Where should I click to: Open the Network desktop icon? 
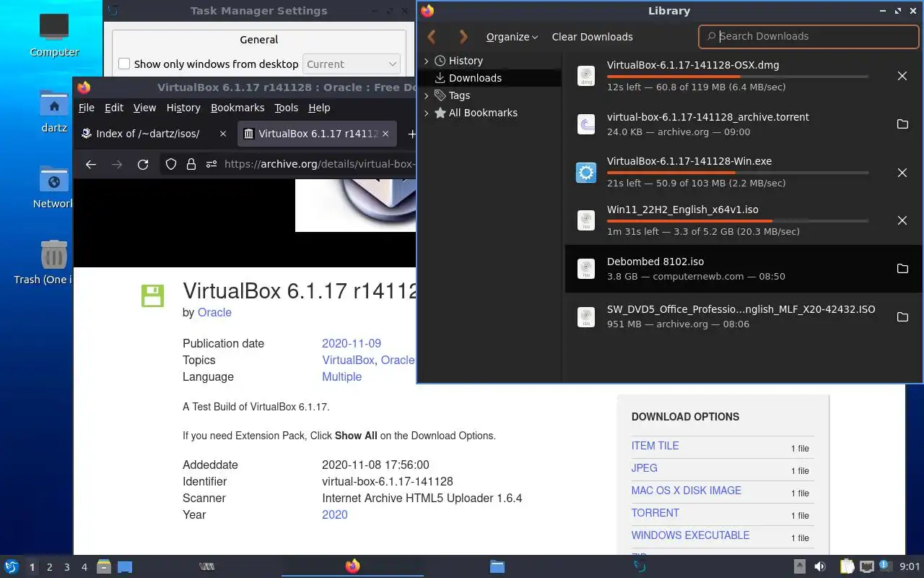point(53,187)
